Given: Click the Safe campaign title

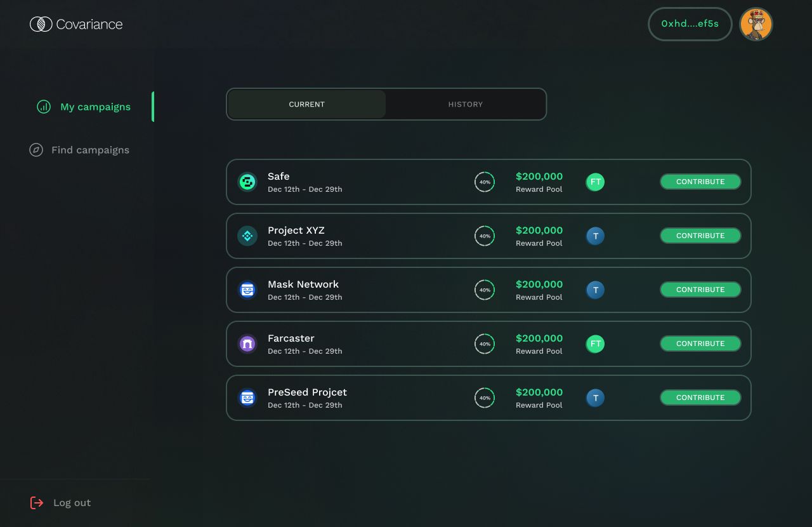Looking at the screenshot, I should pos(278,177).
